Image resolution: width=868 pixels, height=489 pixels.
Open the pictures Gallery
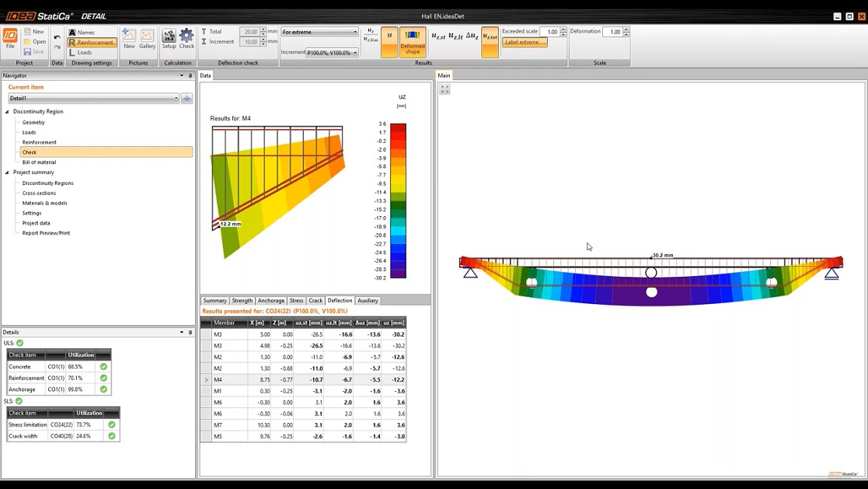(147, 39)
